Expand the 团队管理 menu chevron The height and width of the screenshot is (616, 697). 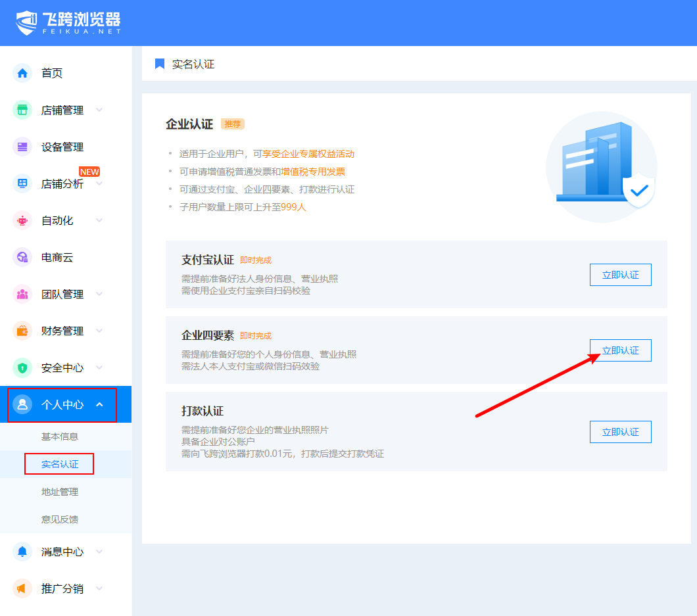point(99,294)
